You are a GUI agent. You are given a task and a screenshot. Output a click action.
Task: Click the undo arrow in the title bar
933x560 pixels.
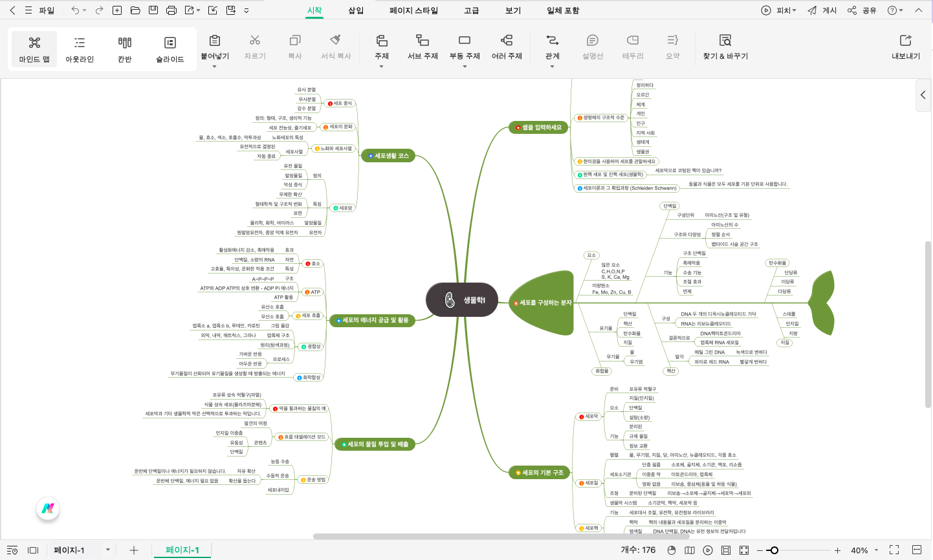point(75,10)
